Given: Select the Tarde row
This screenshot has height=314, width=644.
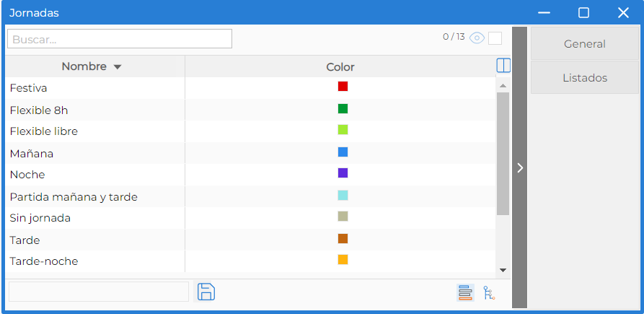Looking at the screenshot, I should (250, 240).
